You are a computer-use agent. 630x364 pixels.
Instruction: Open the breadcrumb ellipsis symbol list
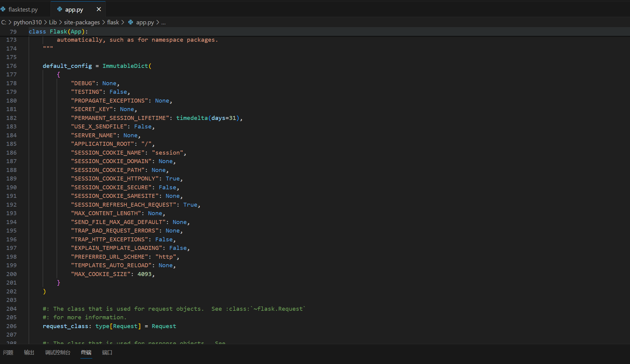coord(164,22)
